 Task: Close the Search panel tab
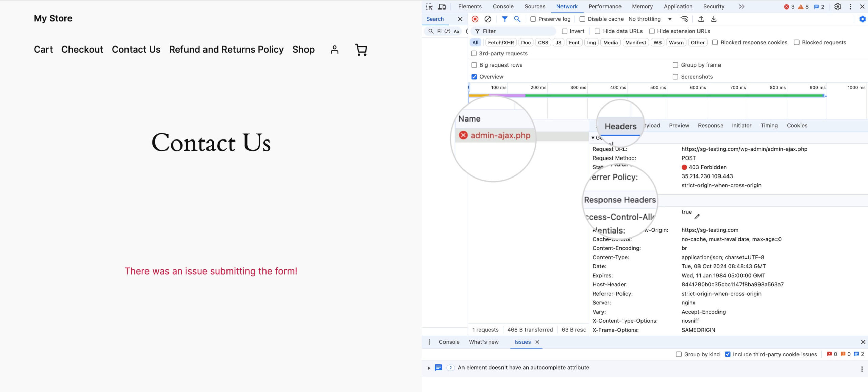point(460,19)
